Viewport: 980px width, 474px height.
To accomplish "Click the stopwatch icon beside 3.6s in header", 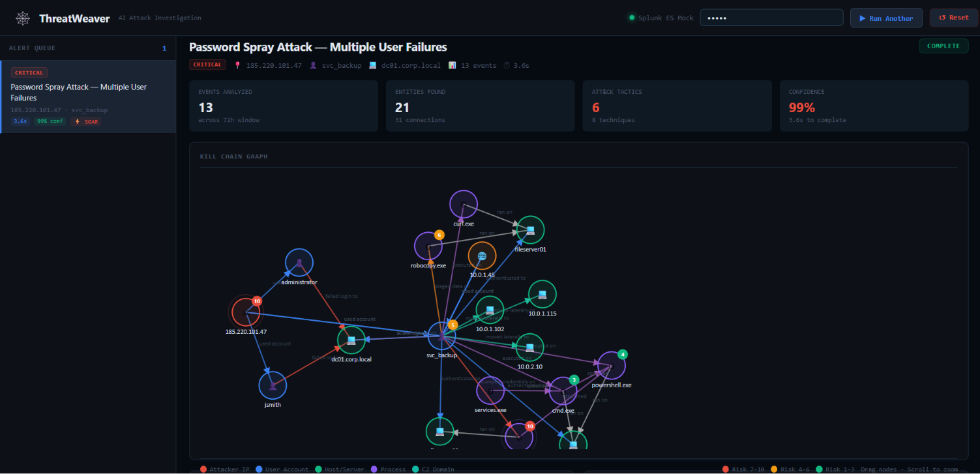I will tap(506, 65).
